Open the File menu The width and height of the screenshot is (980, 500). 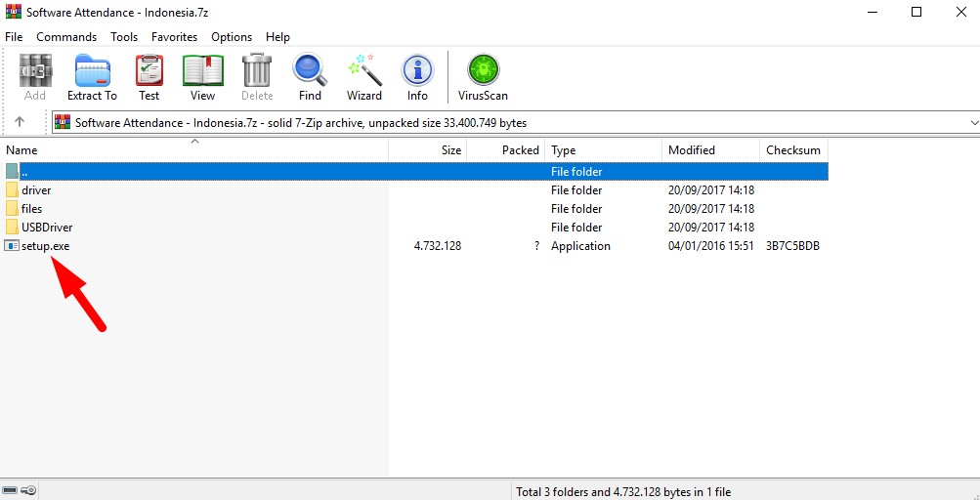point(14,37)
